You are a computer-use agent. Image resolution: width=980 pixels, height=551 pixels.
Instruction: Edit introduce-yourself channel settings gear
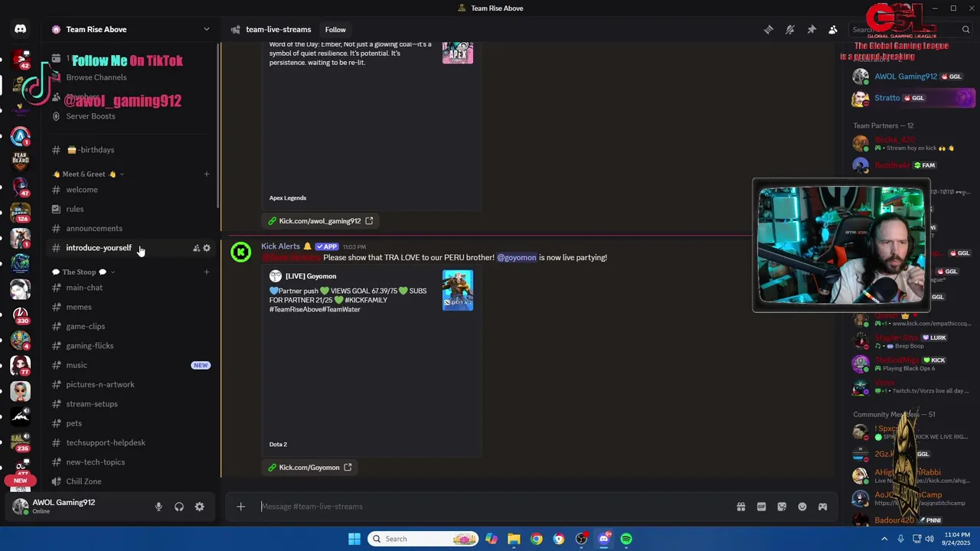pyautogui.click(x=207, y=248)
